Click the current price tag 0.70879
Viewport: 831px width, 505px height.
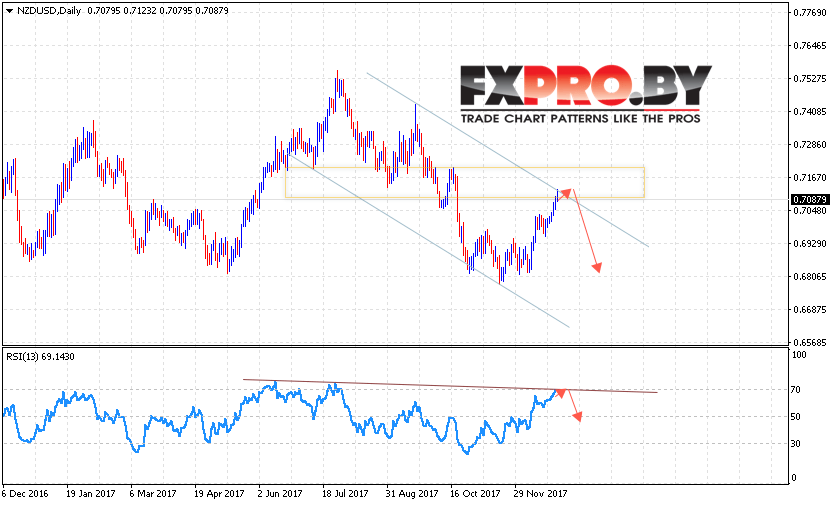click(x=809, y=200)
